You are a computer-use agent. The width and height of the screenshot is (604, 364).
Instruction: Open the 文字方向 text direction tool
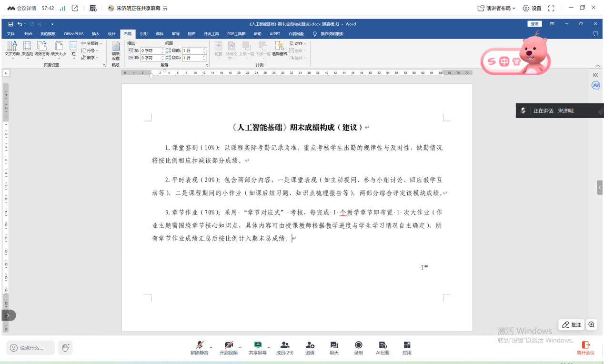click(x=12, y=49)
